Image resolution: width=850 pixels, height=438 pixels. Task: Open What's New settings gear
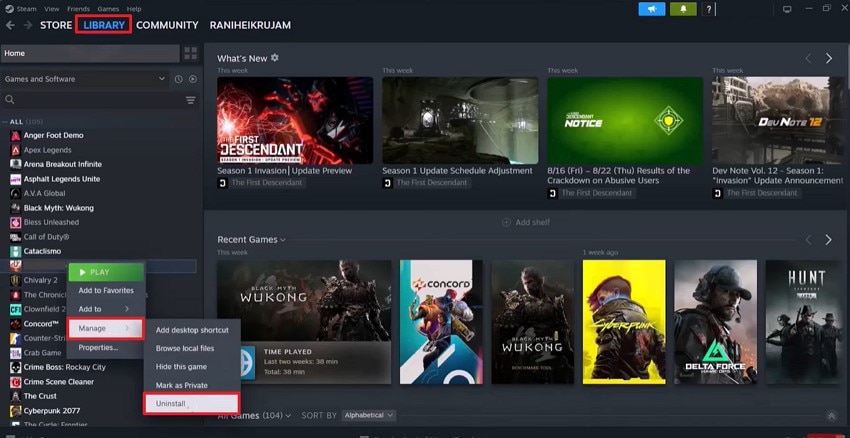[275, 57]
